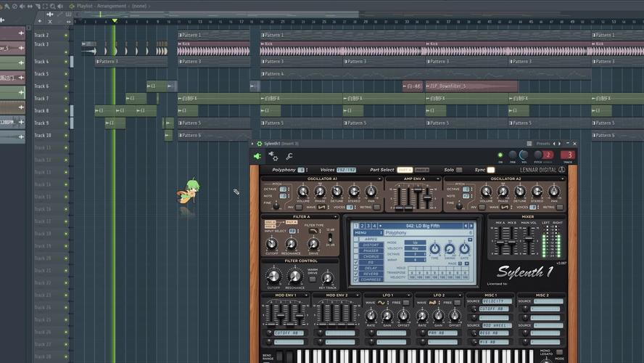The height and width of the screenshot is (363, 644).
Task: Select effect tab 2 on Sylenth1 display
Action: [x=363, y=226]
